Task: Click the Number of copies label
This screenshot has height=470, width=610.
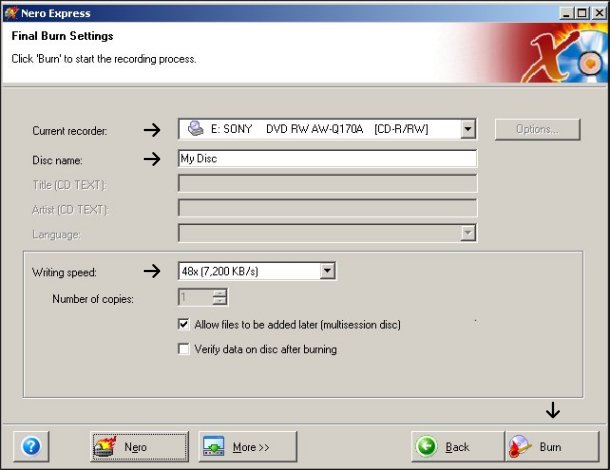Action: click(93, 299)
